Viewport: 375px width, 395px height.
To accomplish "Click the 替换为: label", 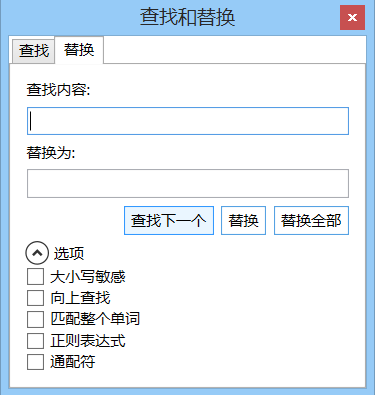I will (x=51, y=153).
